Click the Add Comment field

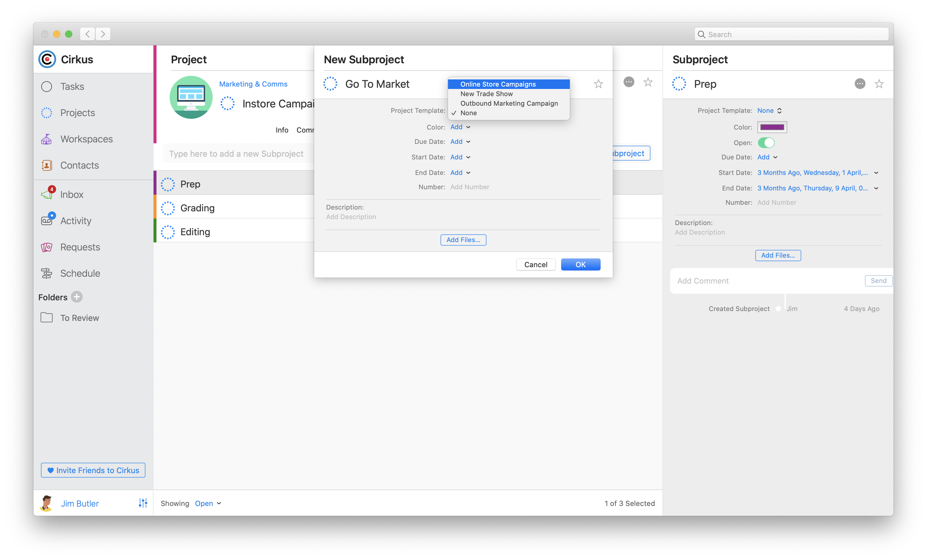pos(768,281)
